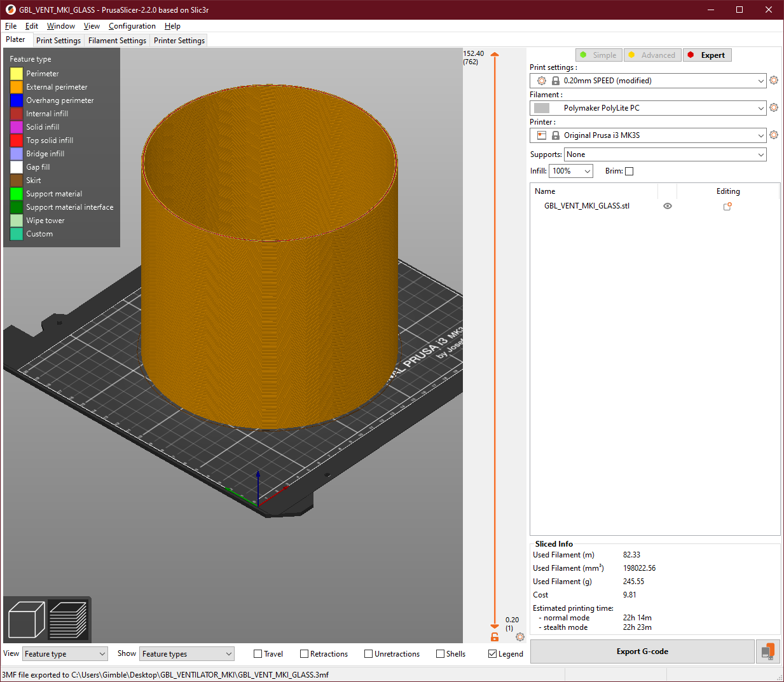The height and width of the screenshot is (682, 784).
Task: Click the Export G-code button
Action: 642,651
